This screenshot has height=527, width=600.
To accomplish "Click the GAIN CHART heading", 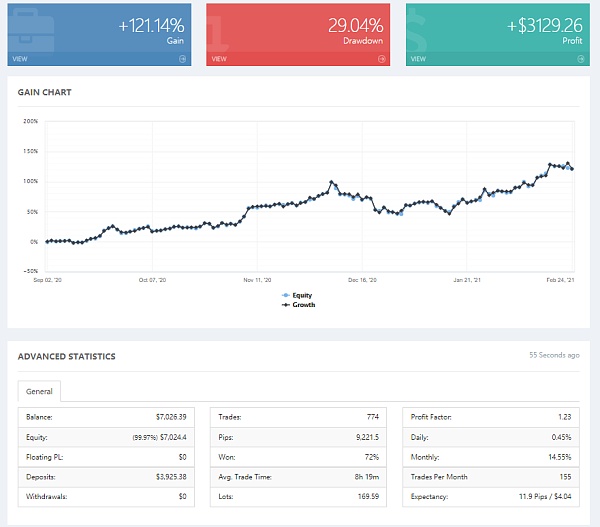I will coord(44,92).
